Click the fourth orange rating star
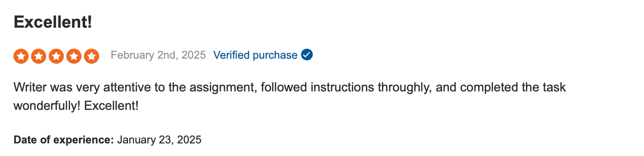The width and height of the screenshot is (644, 156). click(x=74, y=56)
